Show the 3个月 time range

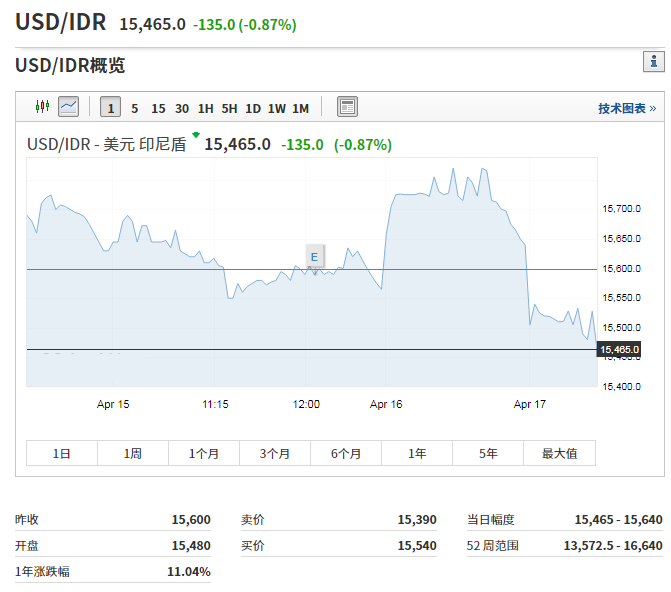[x=275, y=453]
